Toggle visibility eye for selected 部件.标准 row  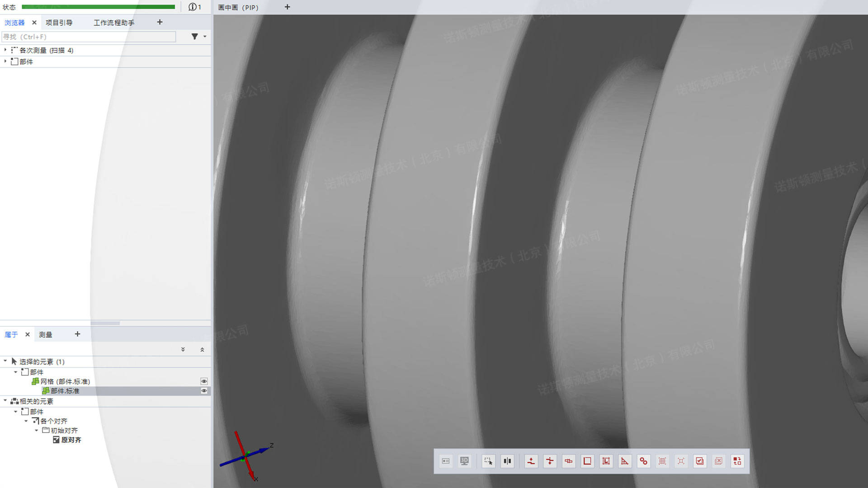pos(204,391)
